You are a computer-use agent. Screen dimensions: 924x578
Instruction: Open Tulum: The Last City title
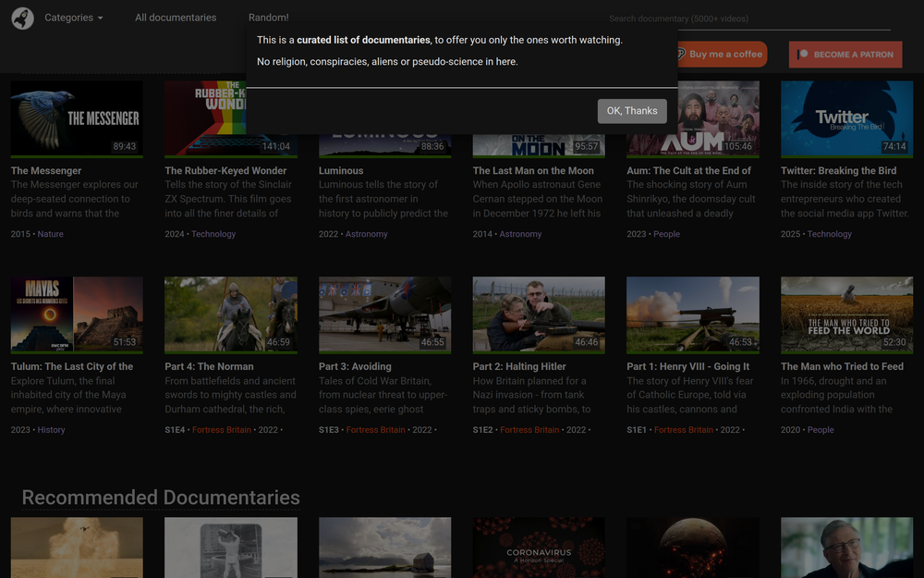click(x=72, y=366)
